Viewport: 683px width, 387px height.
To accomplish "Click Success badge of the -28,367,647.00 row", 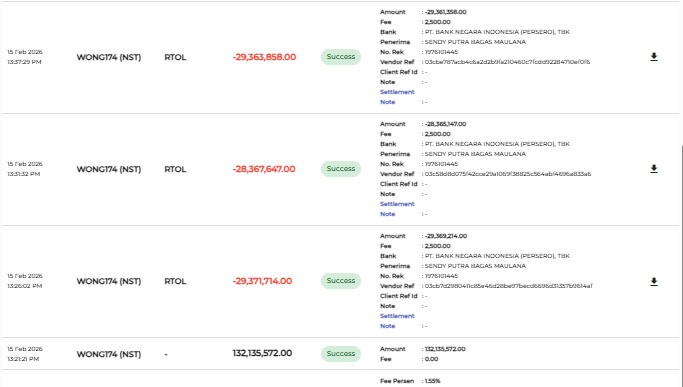I will [341, 169].
